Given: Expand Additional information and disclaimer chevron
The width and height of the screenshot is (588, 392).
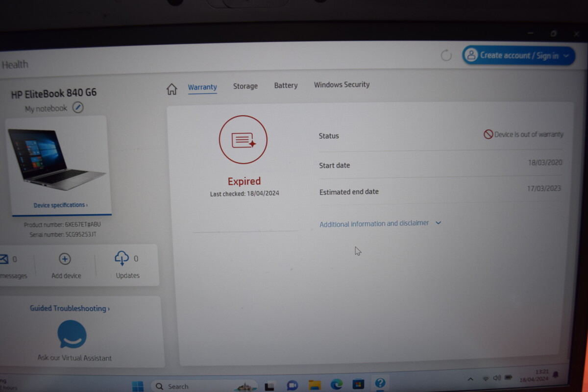Looking at the screenshot, I should point(438,223).
